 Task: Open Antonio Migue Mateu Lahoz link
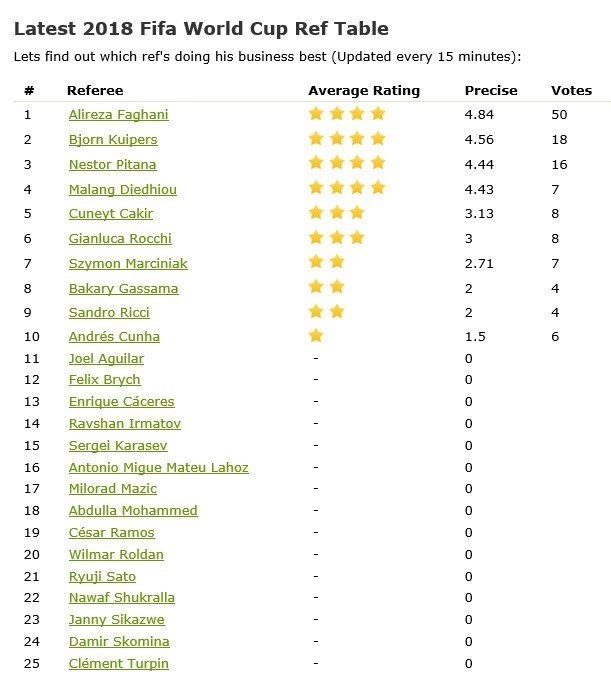pyautogui.click(x=158, y=467)
